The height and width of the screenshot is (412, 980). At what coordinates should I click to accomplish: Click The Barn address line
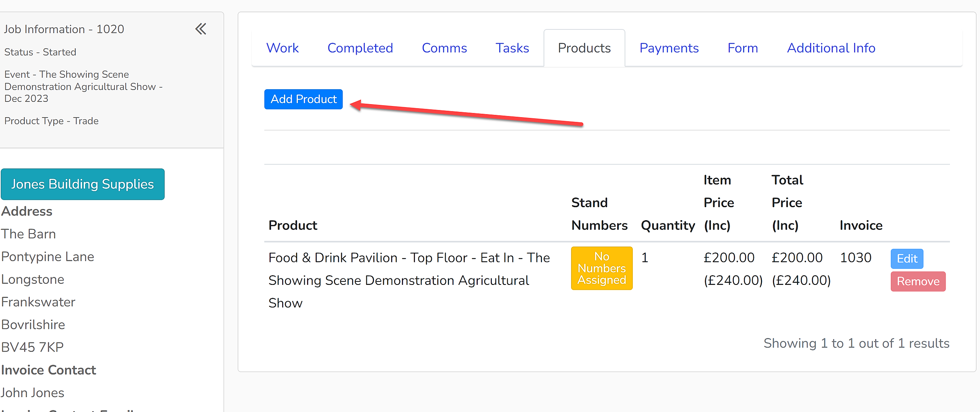coord(29,234)
